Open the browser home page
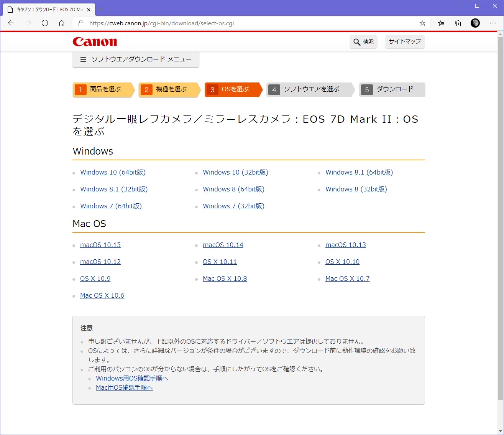The width and height of the screenshot is (504, 435). pyautogui.click(x=62, y=23)
